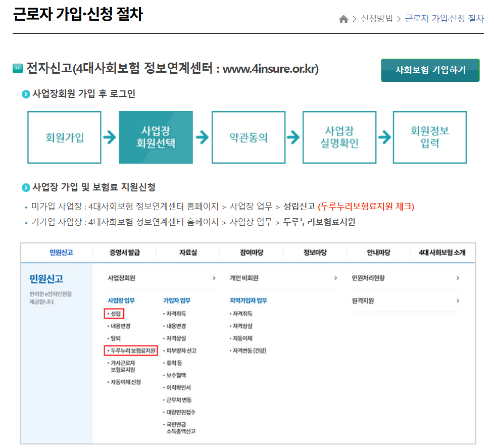494x448 pixels.
Task: Click the 사회보험 가입하기 button
Action: click(430, 70)
